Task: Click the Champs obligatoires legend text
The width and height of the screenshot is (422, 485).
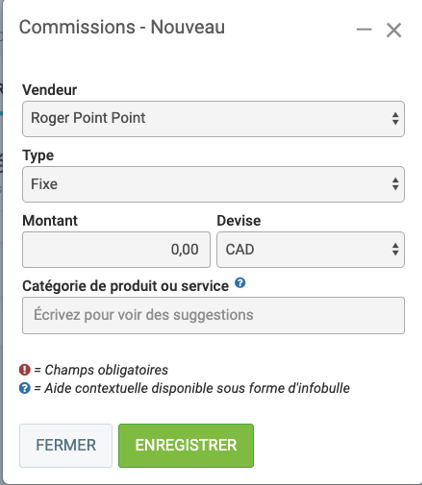Action: point(101,370)
